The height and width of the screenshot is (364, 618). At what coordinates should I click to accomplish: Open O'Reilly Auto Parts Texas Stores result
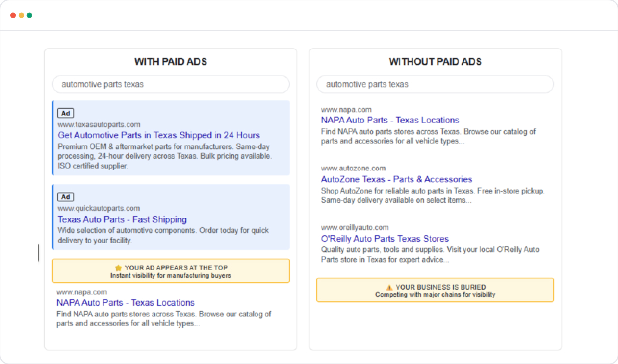coord(385,239)
